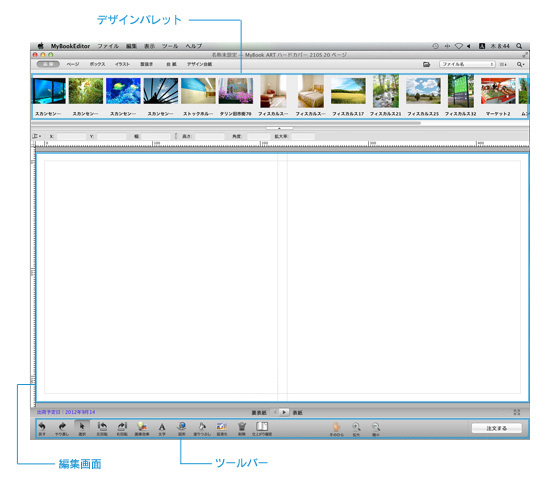The width and height of the screenshot is (560, 481).
Task: Open the finished book preview icon
Action: point(262,426)
